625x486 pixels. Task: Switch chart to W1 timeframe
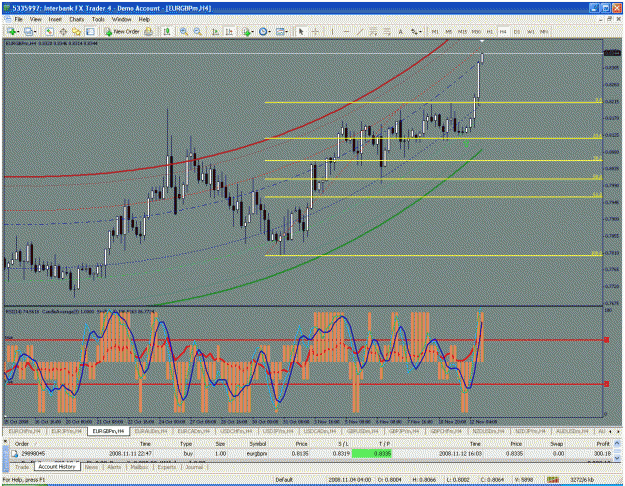click(x=531, y=31)
